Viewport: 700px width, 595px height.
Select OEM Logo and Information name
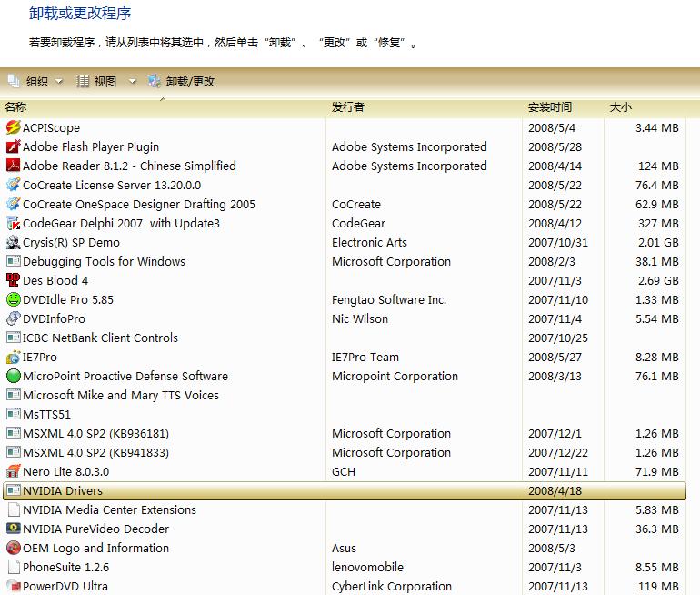96,548
